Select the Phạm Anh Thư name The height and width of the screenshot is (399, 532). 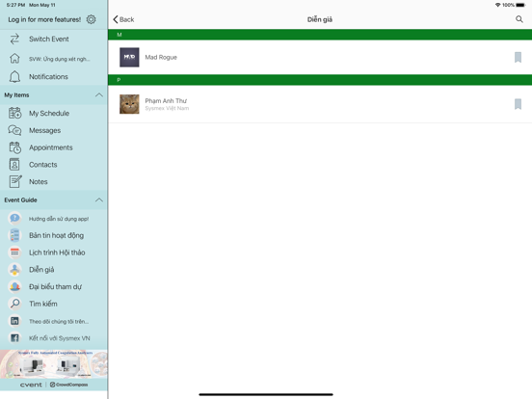tap(166, 101)
